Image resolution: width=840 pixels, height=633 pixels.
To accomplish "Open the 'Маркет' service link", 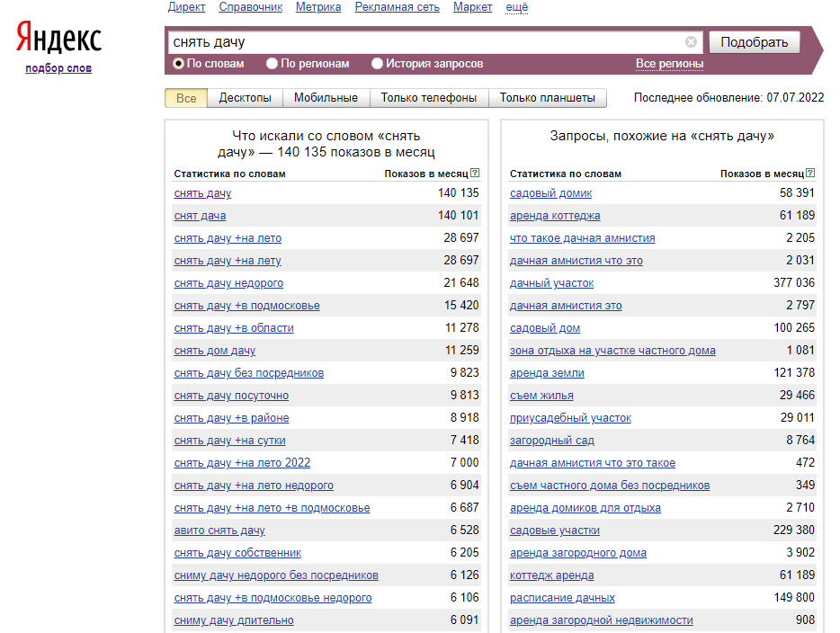I will click(472, 7).
